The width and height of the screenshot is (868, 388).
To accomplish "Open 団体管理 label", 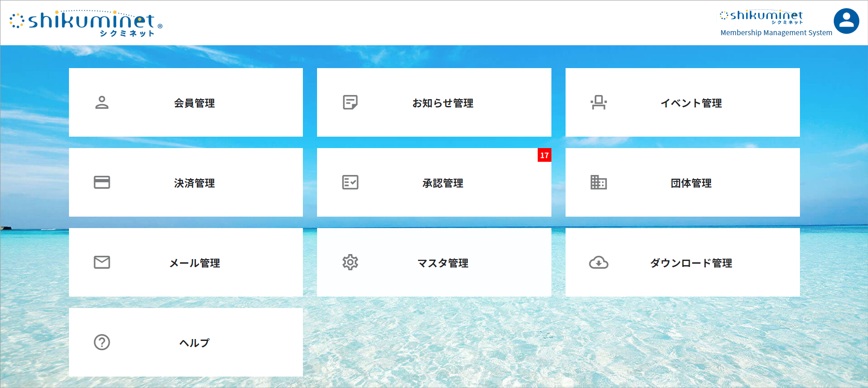I will click(x=691, y=183).
